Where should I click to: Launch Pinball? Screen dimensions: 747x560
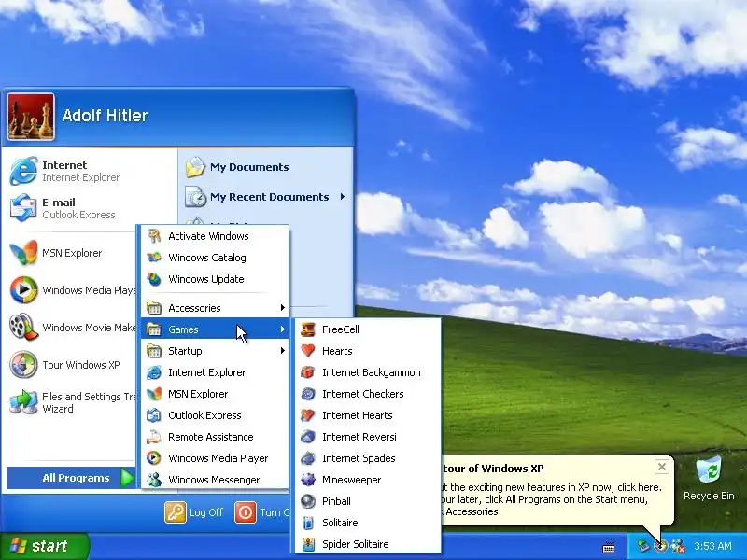368,501
